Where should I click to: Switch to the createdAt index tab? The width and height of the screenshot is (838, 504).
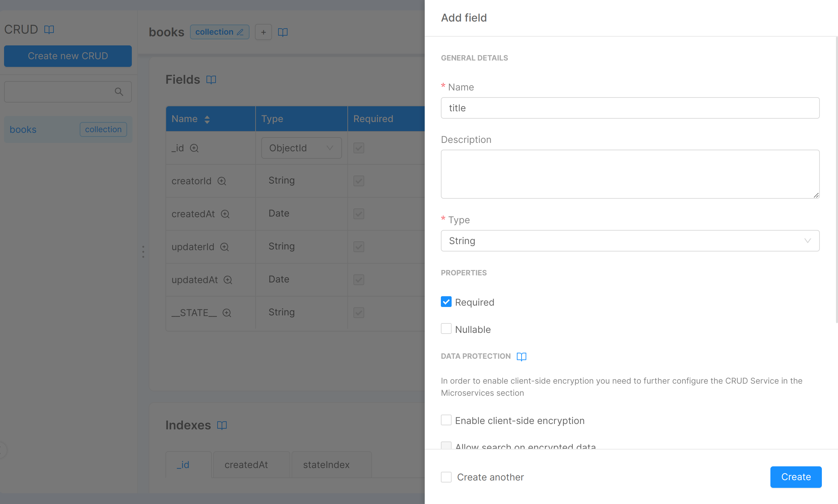coord(246,464)
